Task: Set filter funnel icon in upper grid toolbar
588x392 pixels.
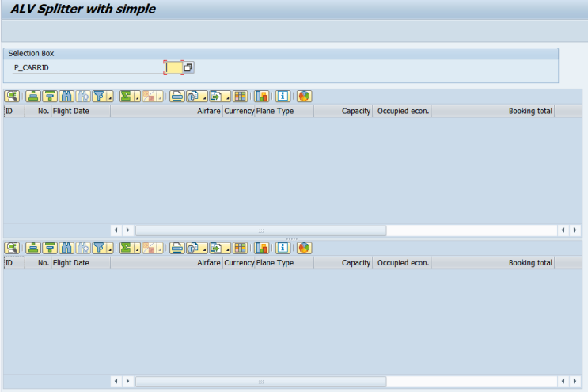Action: click(99, 97)
